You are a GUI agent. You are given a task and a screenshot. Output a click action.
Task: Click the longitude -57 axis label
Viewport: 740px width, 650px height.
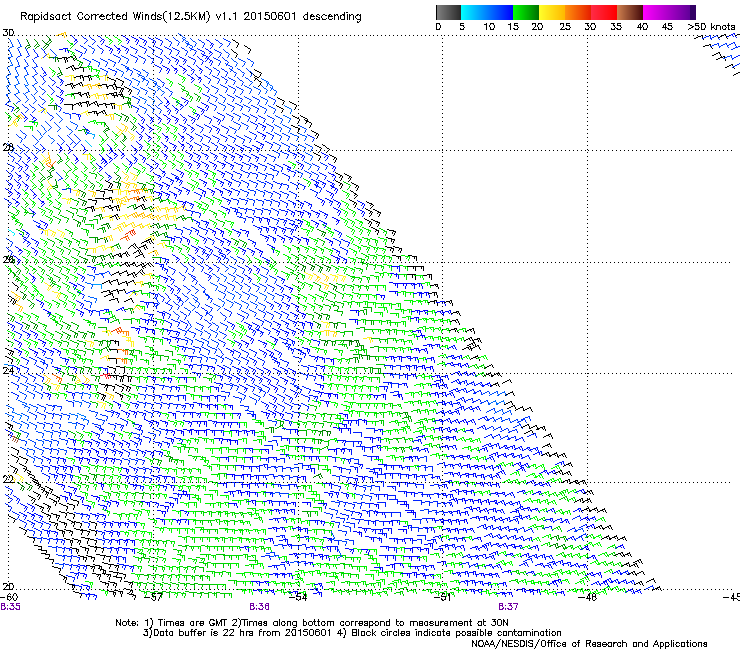click(154, 597)
